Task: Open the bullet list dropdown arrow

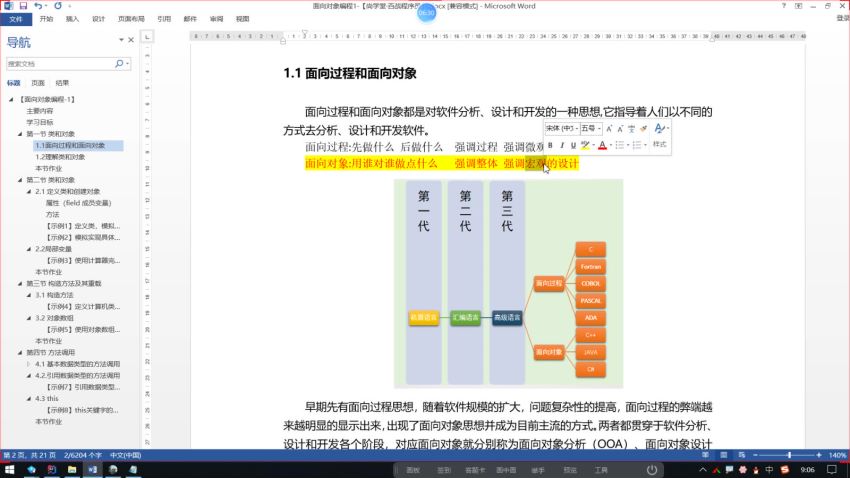Action: pos(628,145)
